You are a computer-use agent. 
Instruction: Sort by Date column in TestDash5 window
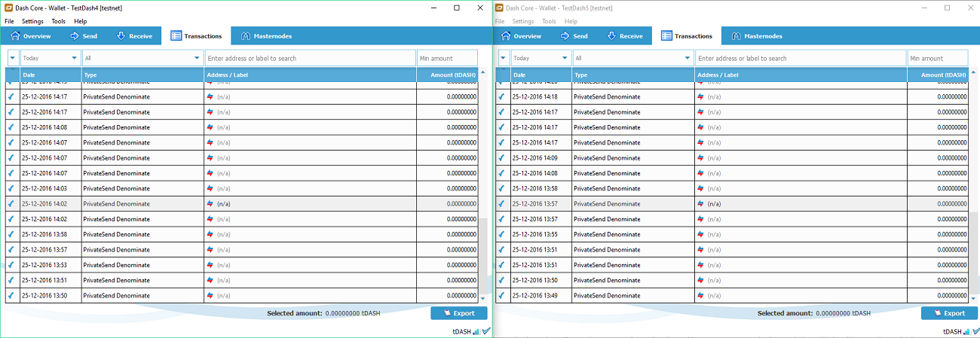point(541,75)
